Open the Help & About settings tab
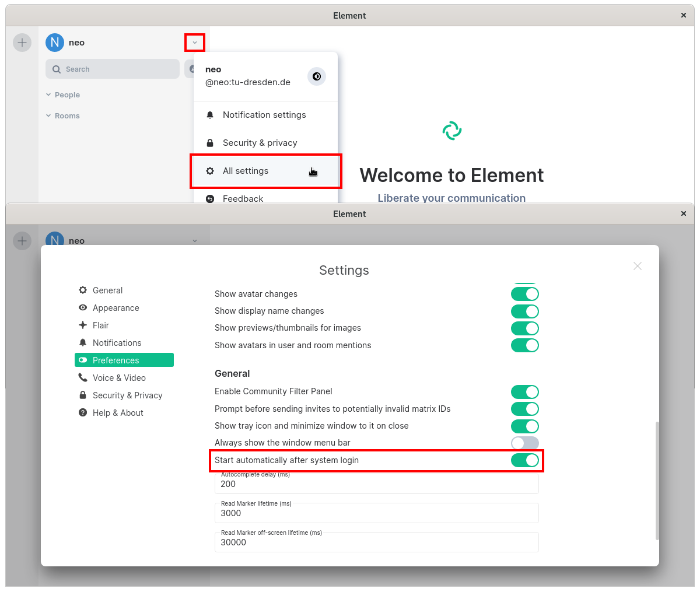700x592 pixels. coord(124,413)
